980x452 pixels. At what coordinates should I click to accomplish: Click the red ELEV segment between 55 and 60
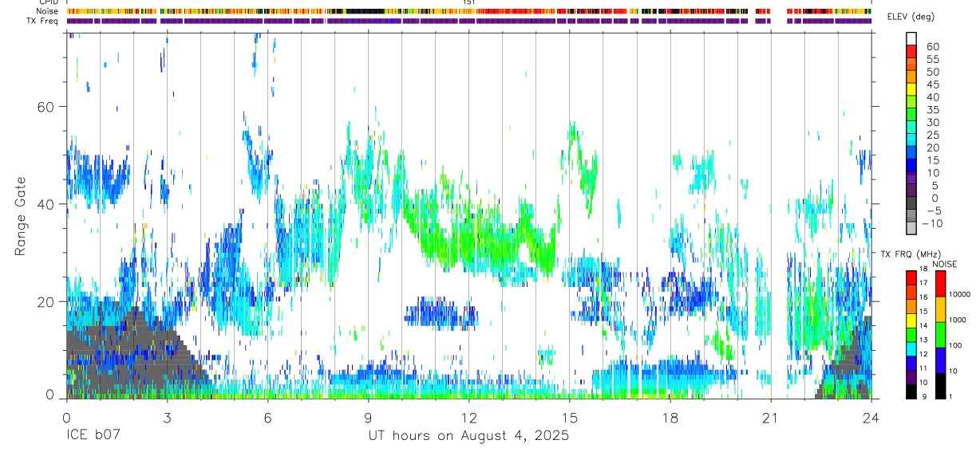911,53
